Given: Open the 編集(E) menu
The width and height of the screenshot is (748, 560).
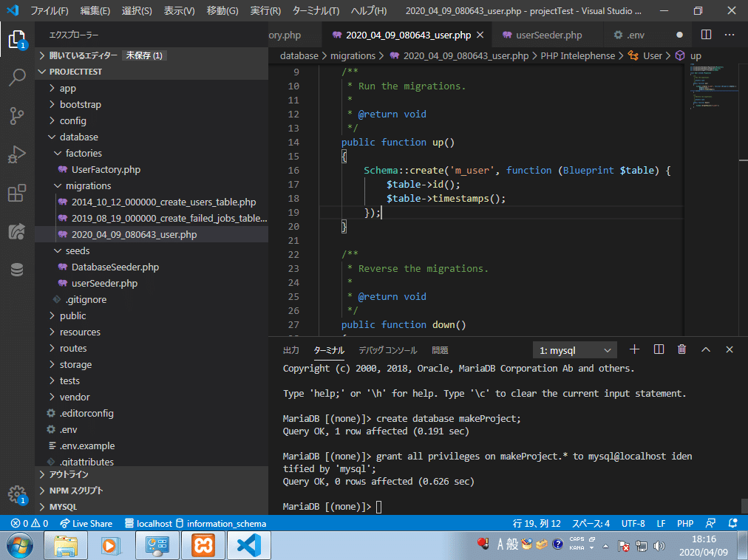Looking at the screenshot, I should [x=95, y=10].
